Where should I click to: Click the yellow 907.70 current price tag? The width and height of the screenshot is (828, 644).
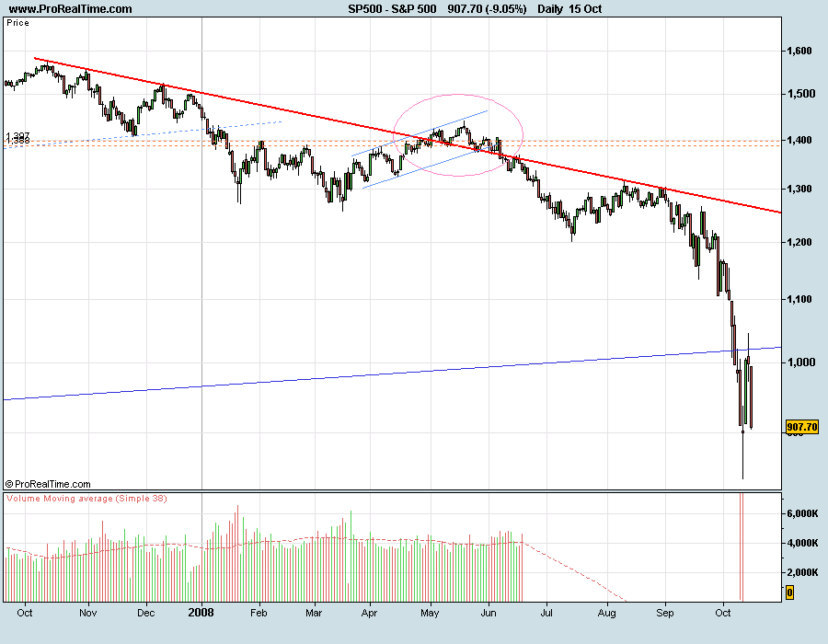801,427
